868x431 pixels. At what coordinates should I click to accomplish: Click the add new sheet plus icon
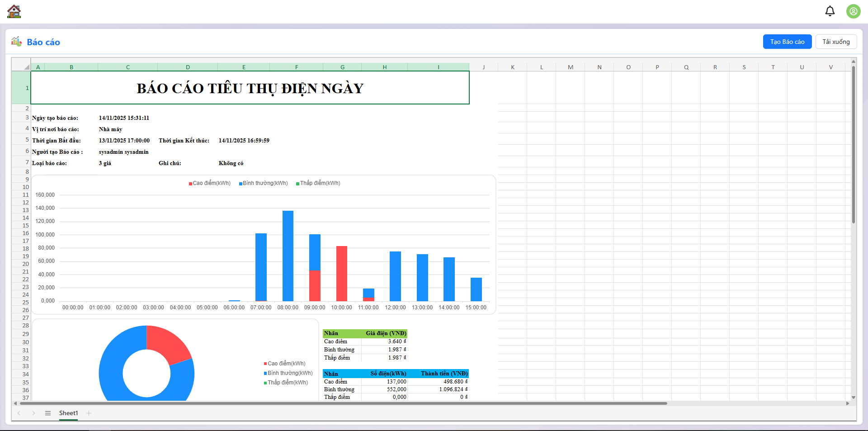click(x=89, y=413)
